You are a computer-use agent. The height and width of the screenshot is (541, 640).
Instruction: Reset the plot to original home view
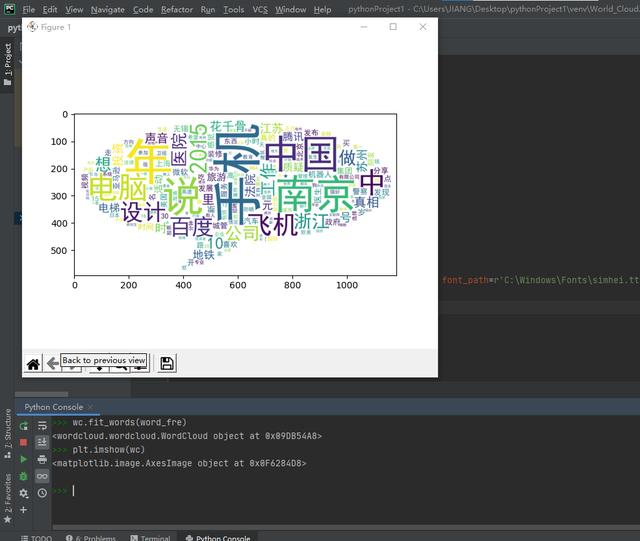33,364
